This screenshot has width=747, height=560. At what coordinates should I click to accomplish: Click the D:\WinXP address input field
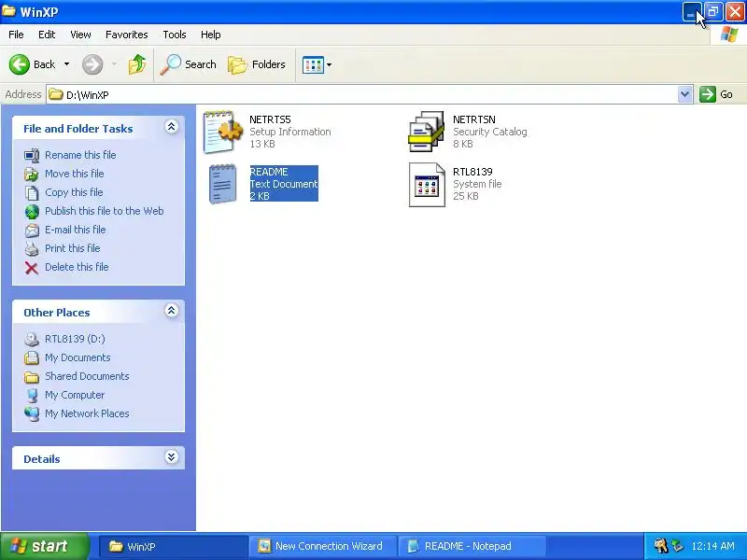(x=369, y=94)
